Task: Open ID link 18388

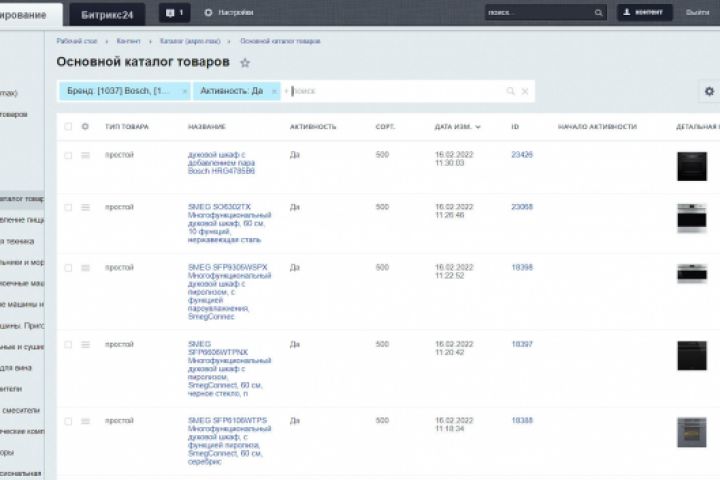Action: [522, 420]
